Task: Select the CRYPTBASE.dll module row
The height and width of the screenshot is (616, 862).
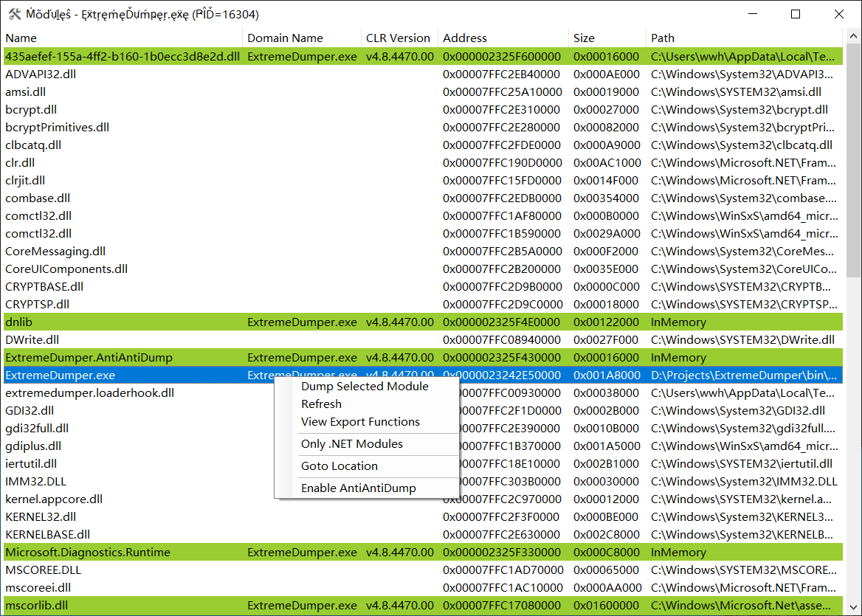Action: coord(423,287)
